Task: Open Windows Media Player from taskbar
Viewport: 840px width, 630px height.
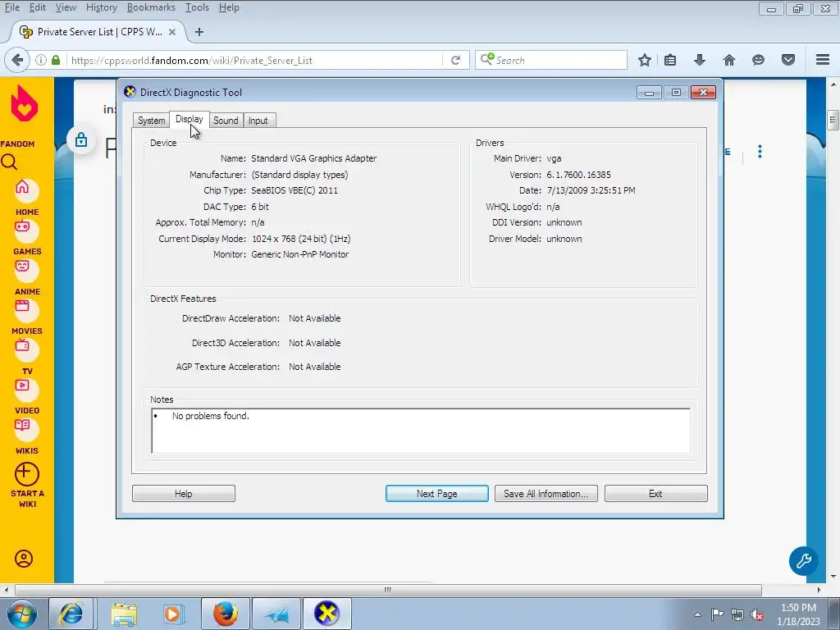Action: click(174, 614)
